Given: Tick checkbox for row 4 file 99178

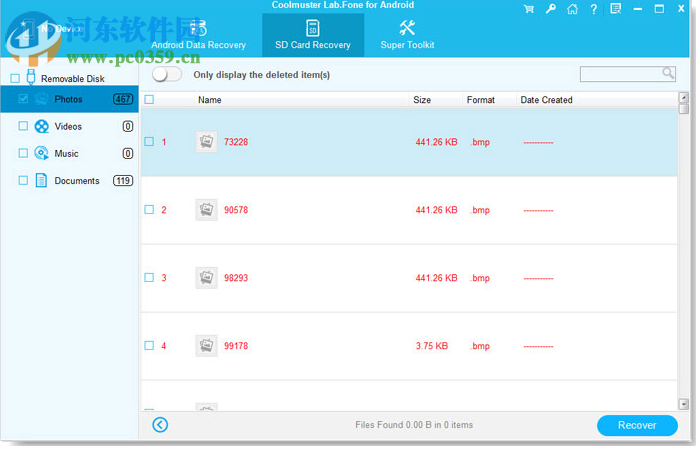Looking at the screenshot, I should [x=149, y=346].
